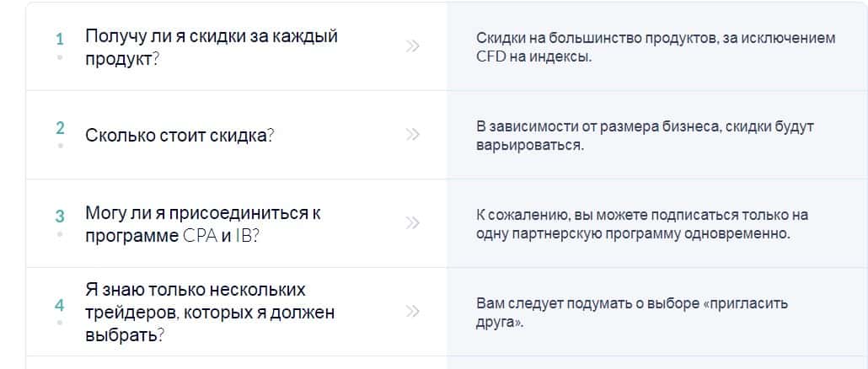Viewport: 868px width, 369px height.
Task: Click the small dot under number 3
Action: click(x=60, y=233)
